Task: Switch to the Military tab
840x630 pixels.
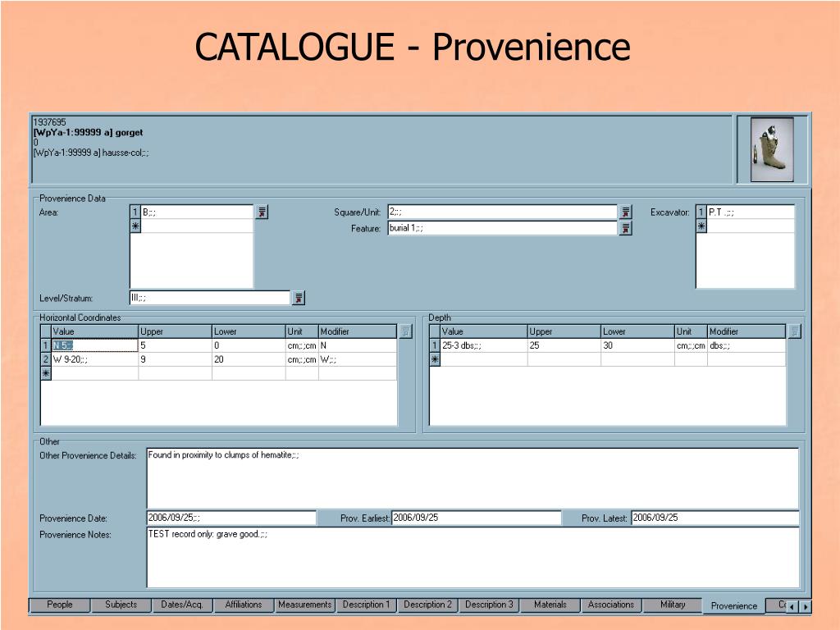Action: (x=673, y=605)
